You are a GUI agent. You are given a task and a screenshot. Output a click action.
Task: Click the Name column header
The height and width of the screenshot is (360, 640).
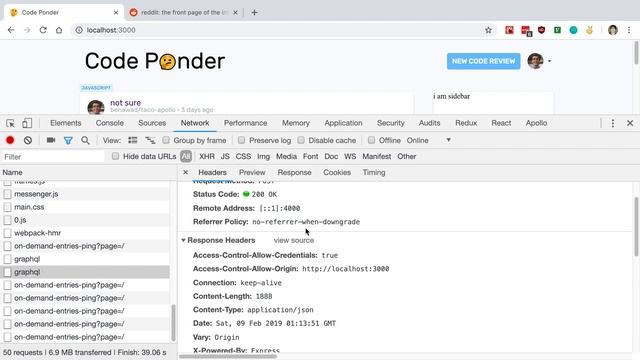pos(88,172)
